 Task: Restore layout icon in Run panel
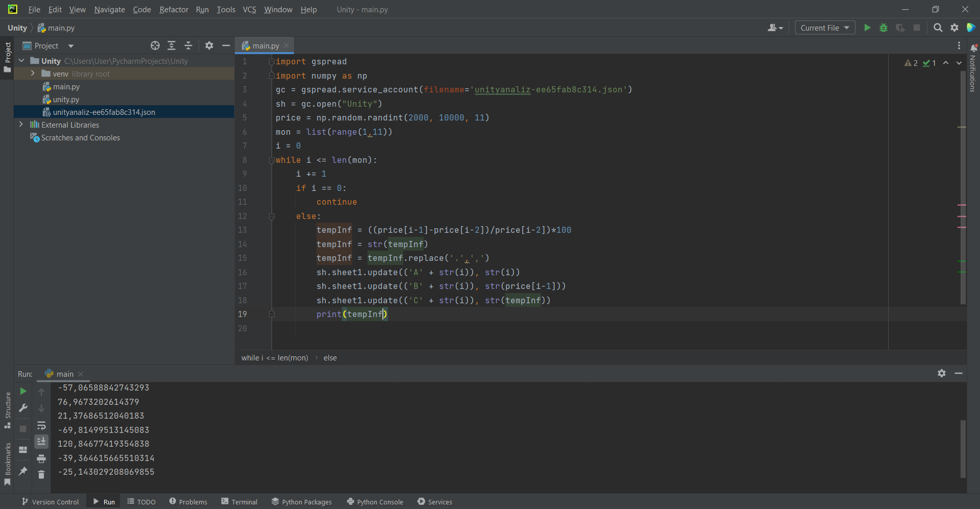click(23, 450)
